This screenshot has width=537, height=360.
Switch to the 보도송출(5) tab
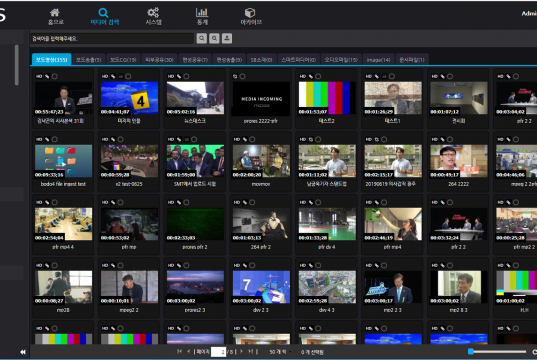[88, 60]
